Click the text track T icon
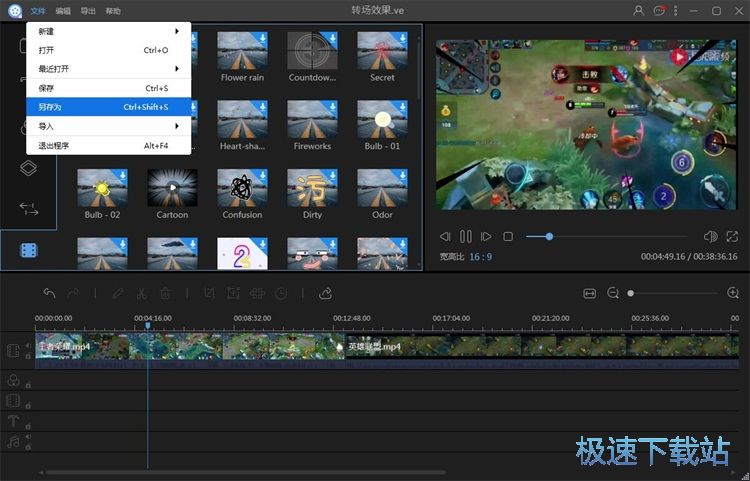This screenshot has height=481, width=750. point(13,421)
